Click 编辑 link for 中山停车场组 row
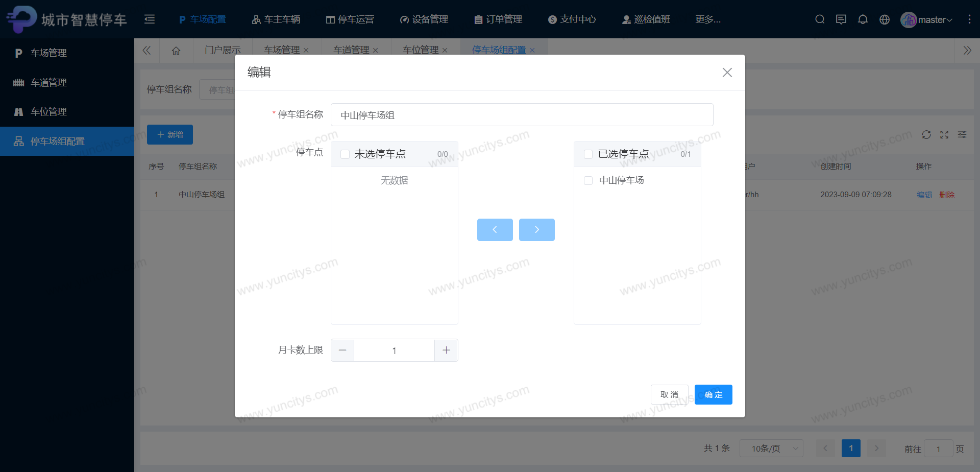The width and height of the screenshot is (980, 472). (x=924, y=195)
